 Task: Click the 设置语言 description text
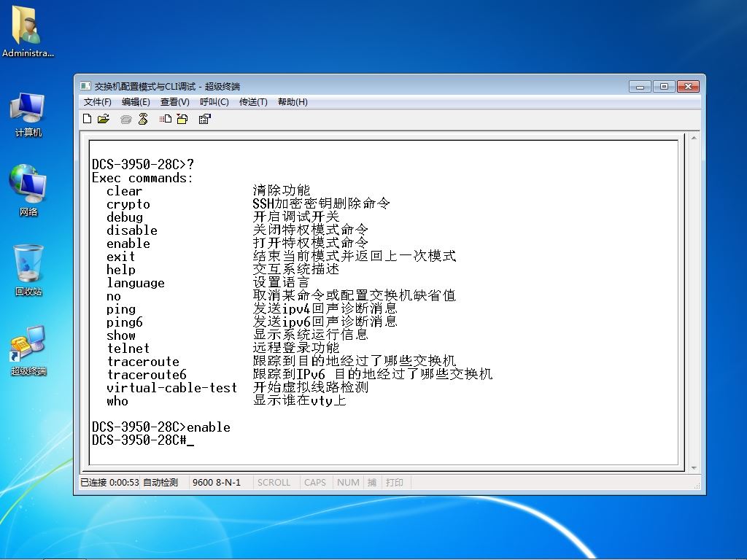pos(281,283)
